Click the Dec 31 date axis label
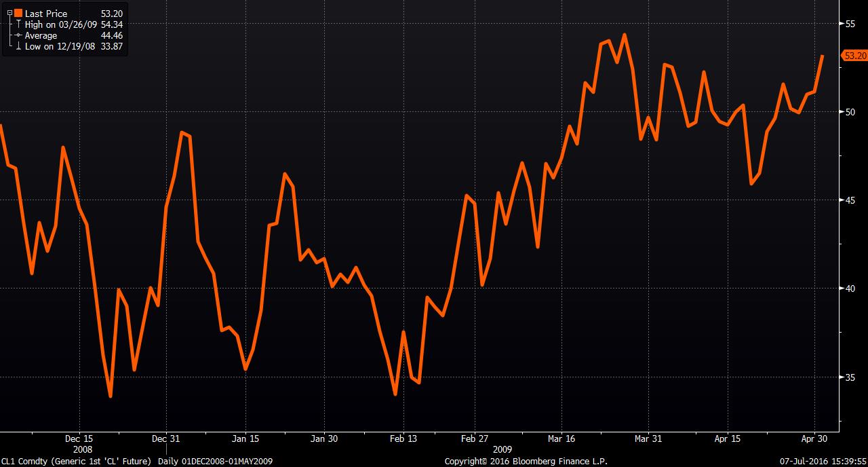Viewport: 868px width, 467px height. pyautogui.click(x=166, y=438)
